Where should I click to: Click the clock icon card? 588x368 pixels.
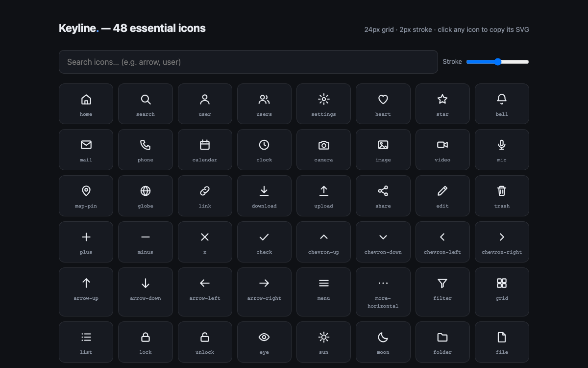(x=264, y=150)
